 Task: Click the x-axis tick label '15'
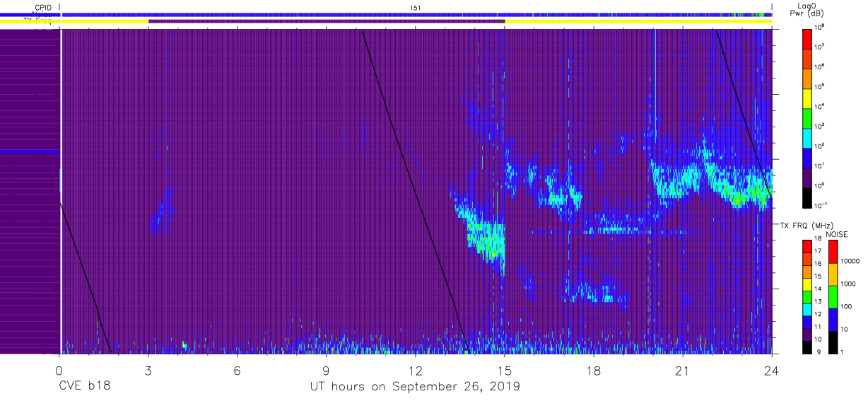(505, 370)
